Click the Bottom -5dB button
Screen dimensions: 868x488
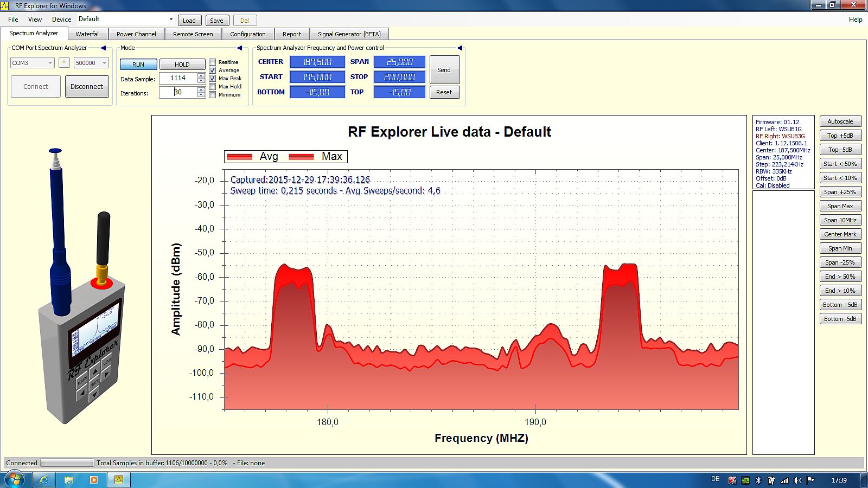click(x=840, y=319)
